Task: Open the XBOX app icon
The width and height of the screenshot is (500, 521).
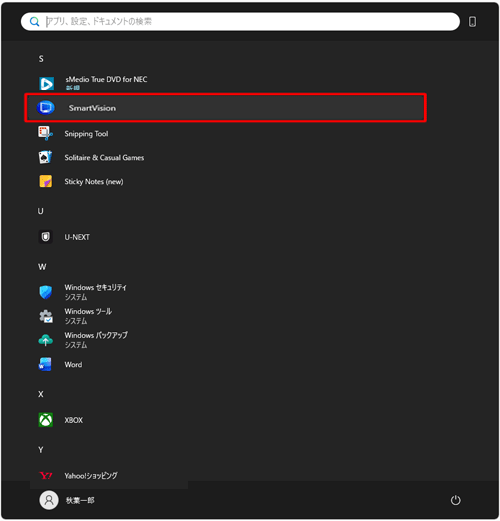Action: (46, 420)
